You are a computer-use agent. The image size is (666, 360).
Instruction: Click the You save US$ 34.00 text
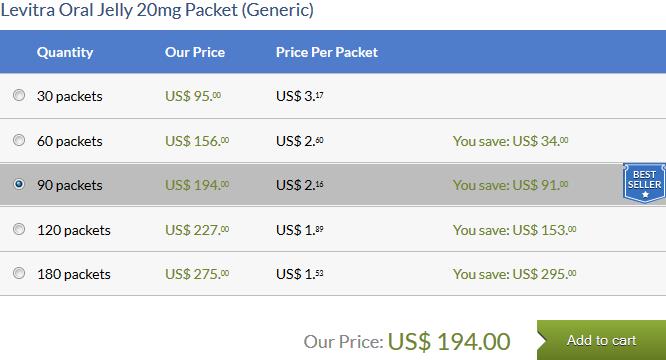tap(511, 141)
